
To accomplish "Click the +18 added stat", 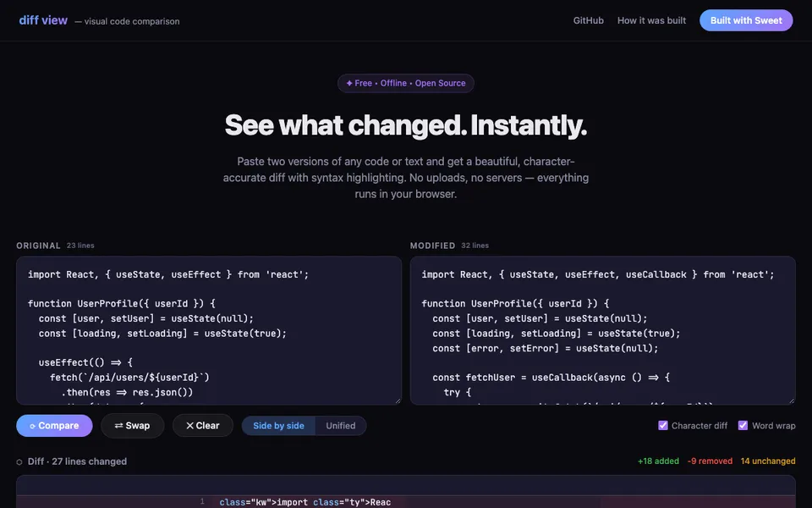I will [658, 461].
